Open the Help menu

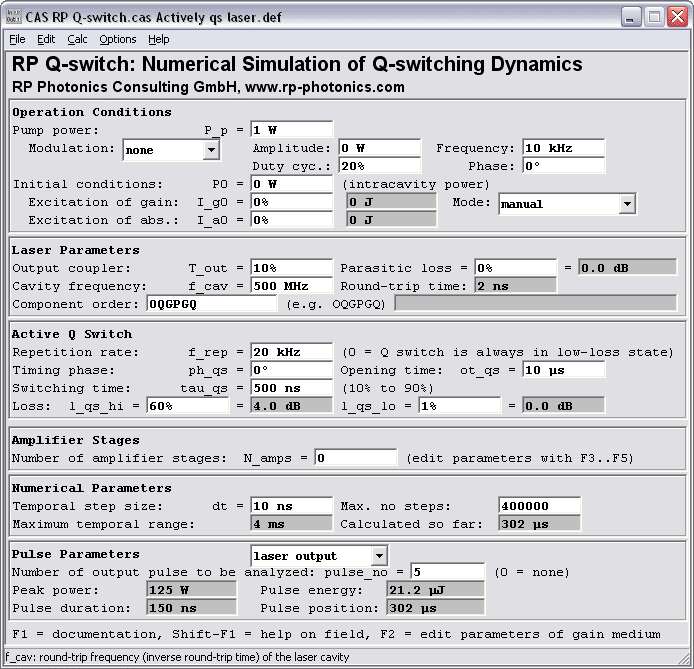[158, 39]
